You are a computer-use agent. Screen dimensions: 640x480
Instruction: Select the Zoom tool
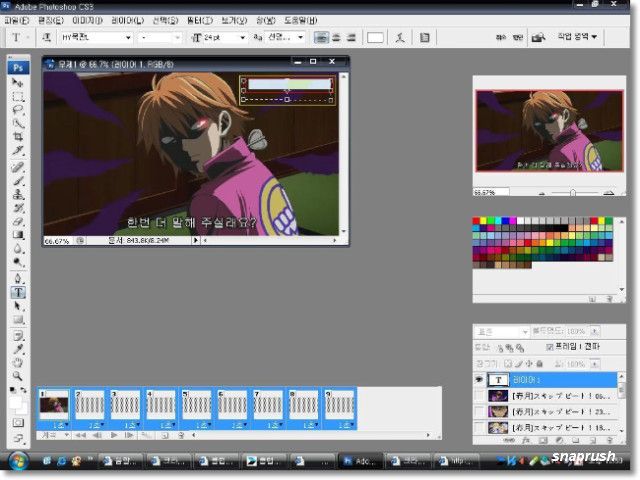tap(18, 376)
